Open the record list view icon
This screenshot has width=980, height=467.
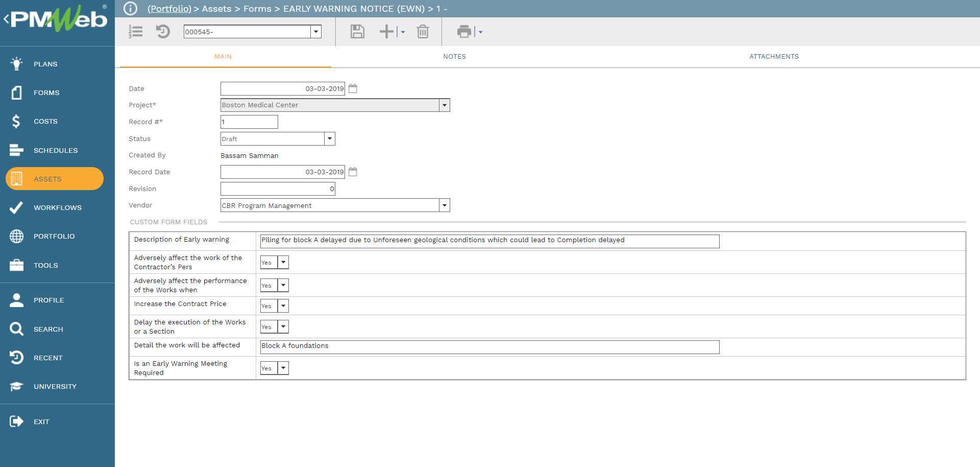click(136, 32)
